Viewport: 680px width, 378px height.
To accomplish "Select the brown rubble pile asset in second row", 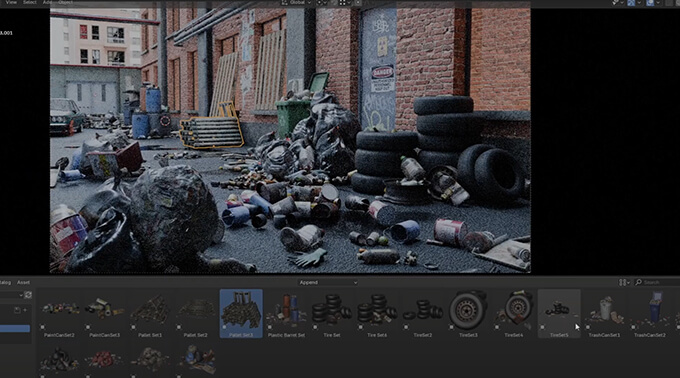I will 150,360.
